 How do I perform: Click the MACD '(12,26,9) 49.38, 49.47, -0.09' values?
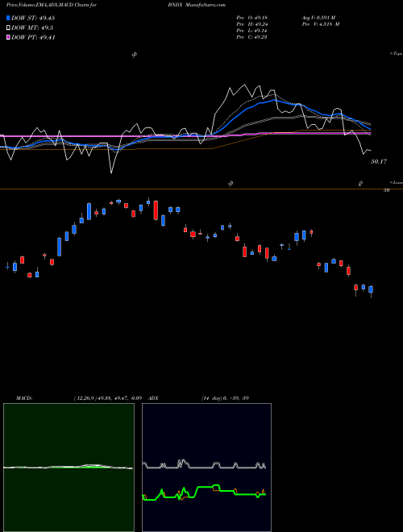click(x=106, y=398)
